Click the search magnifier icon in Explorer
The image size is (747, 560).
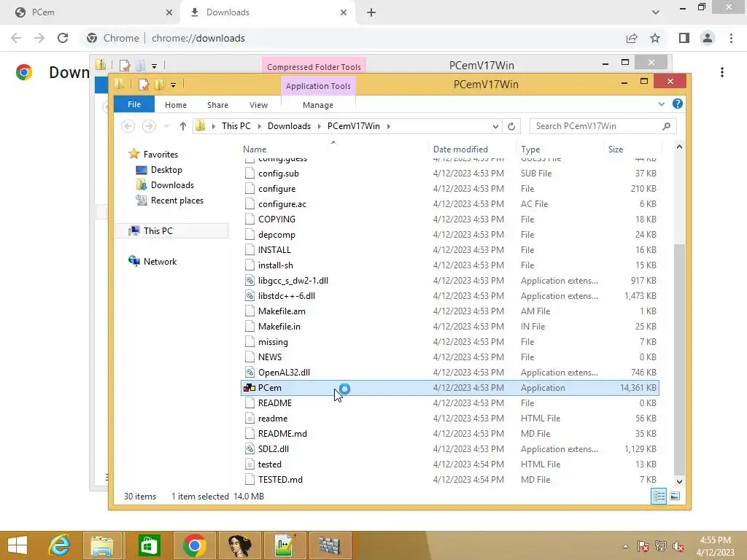tap(667, 126)
